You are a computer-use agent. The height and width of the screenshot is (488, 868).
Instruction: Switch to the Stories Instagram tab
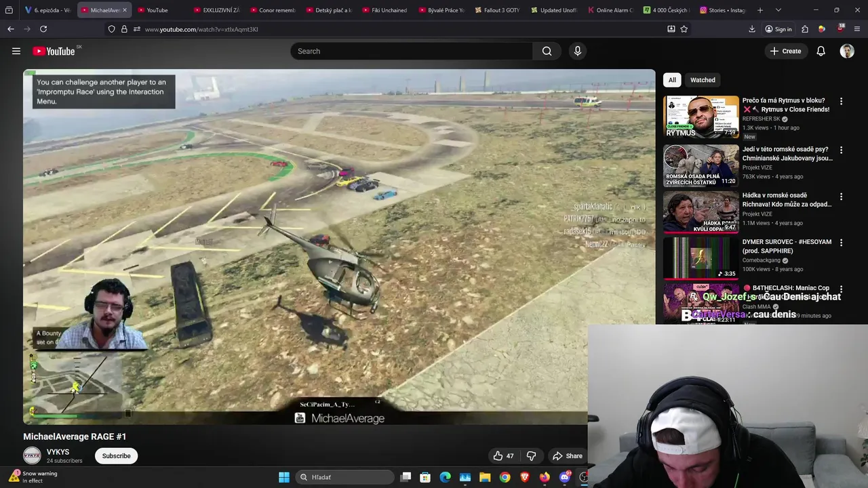click(x=722, y=10)
